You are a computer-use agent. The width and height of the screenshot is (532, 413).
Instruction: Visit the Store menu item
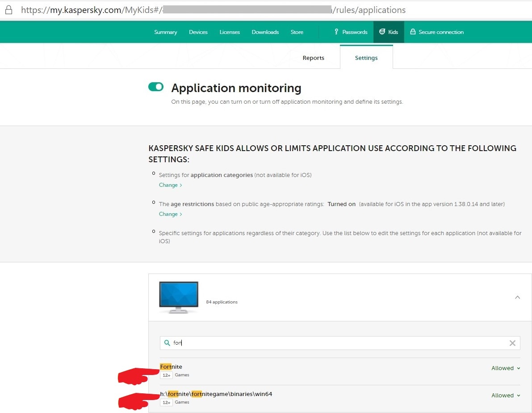(297, 32)
